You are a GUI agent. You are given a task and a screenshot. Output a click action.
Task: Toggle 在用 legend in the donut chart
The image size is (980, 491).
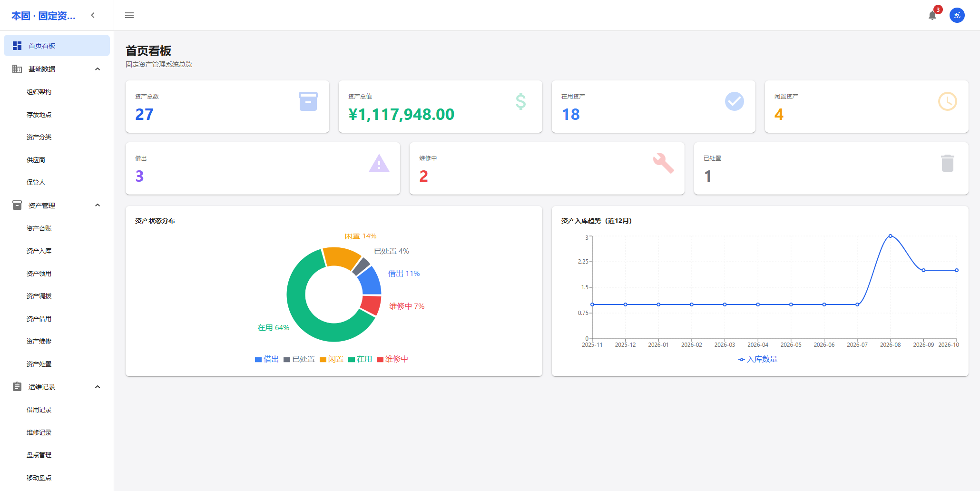pyautogui.click(x=360, y=359)
